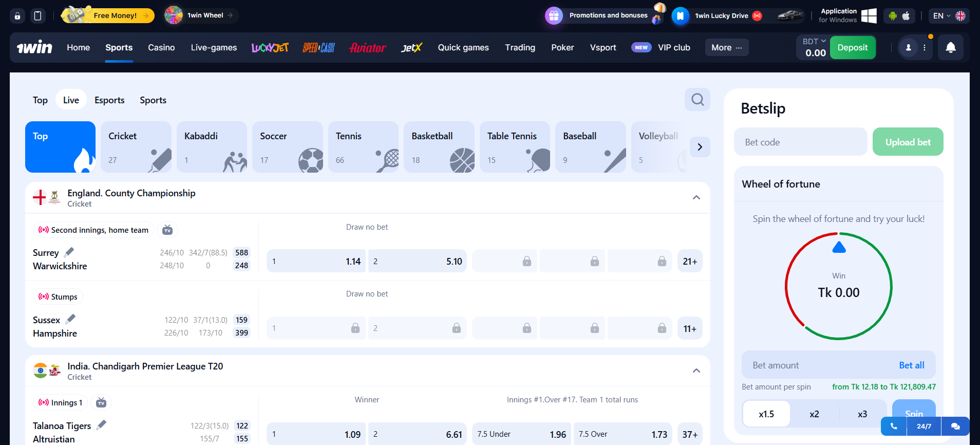Select the Table Tennis category card

click(515, 147)
